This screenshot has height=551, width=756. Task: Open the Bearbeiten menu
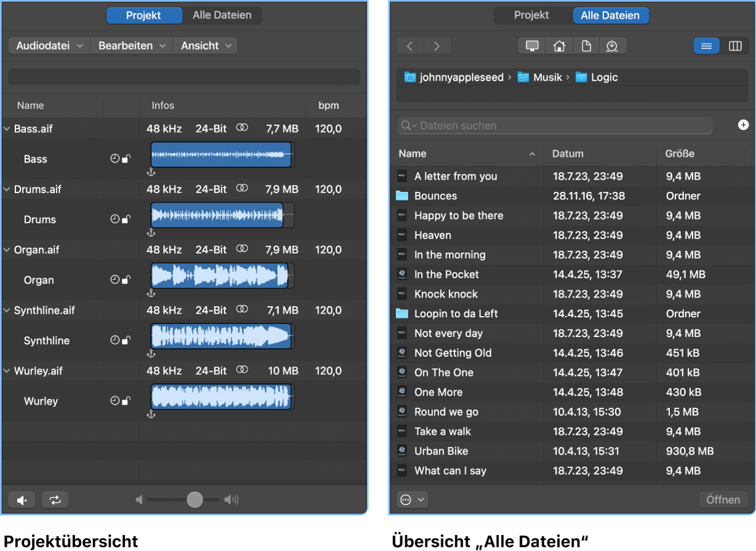pos(132,46)
